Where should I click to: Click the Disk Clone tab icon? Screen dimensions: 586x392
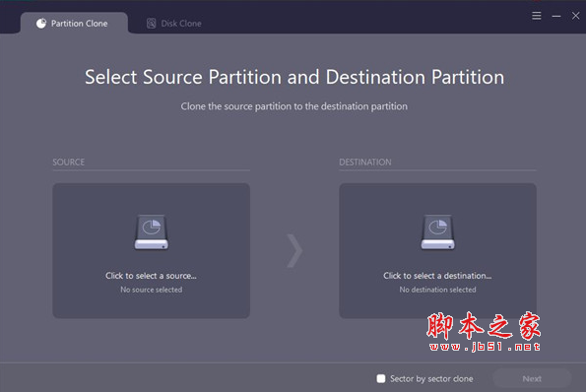tap(151, 24)
